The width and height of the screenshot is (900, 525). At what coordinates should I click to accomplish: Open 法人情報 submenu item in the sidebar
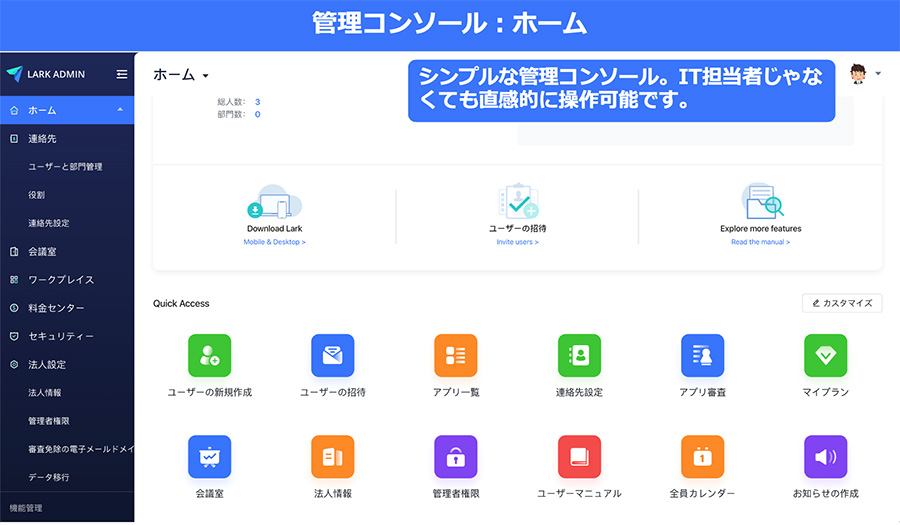pos(45,392)
